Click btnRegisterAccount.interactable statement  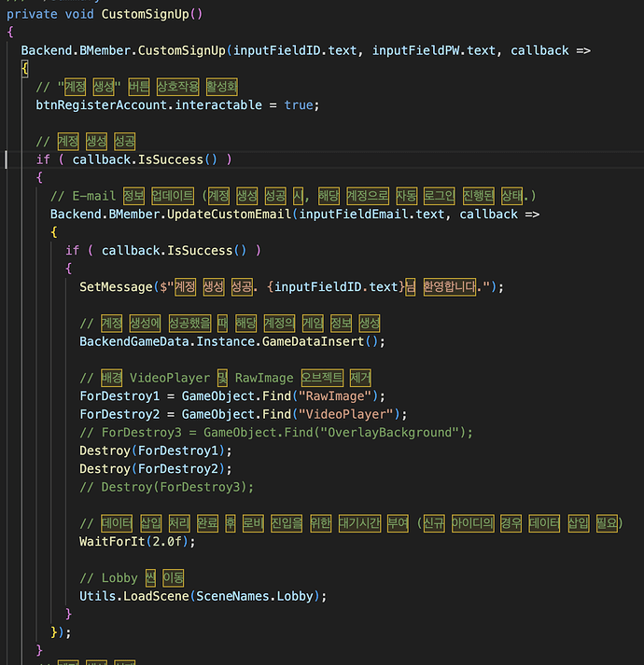click(177, 104)
